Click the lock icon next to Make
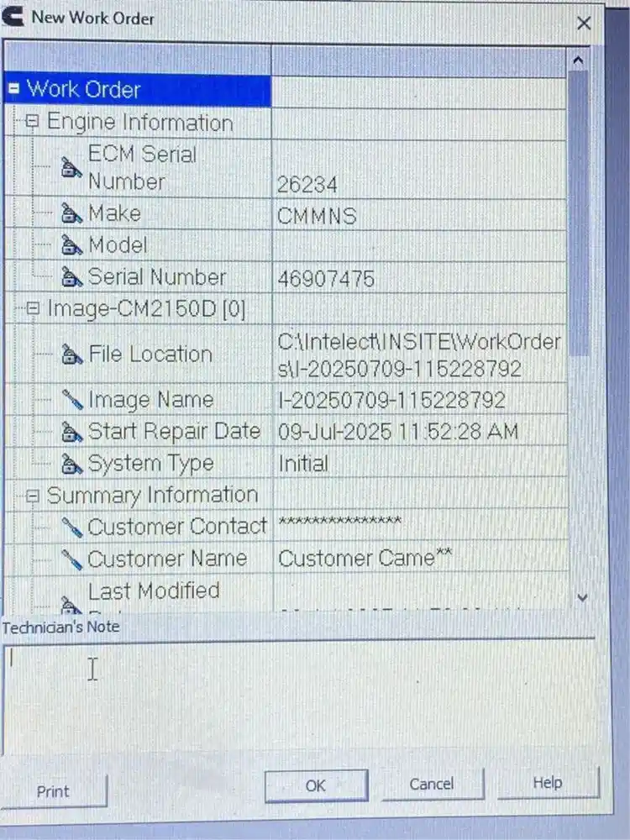This screenshot has height=840, width=630. 71,213
